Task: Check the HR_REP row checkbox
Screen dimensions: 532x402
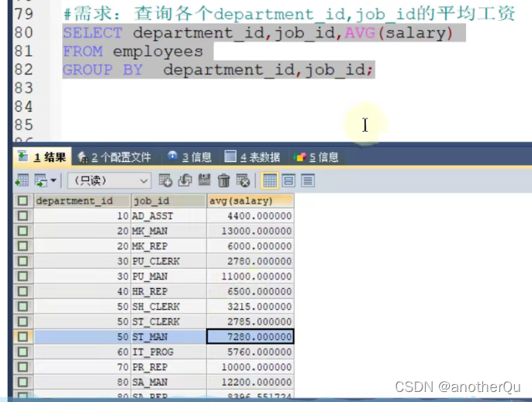Action: tap(22, 291)
